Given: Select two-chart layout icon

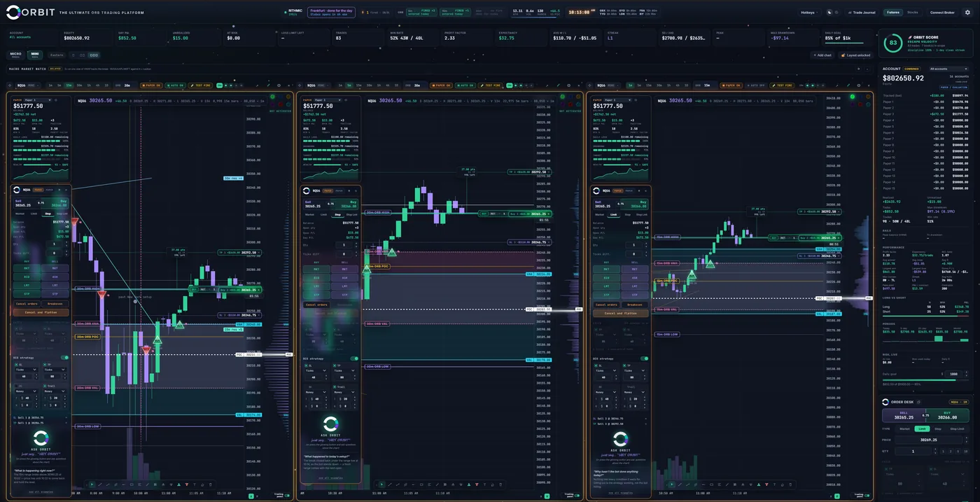Looking at the screenshot, I should (x=82, y=55).
